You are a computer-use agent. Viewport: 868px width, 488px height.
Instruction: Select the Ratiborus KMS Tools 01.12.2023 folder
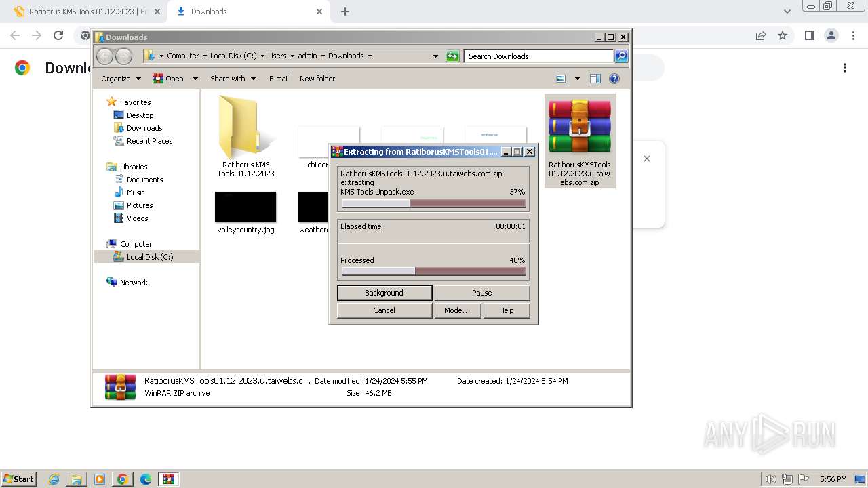tap(245, 136)
